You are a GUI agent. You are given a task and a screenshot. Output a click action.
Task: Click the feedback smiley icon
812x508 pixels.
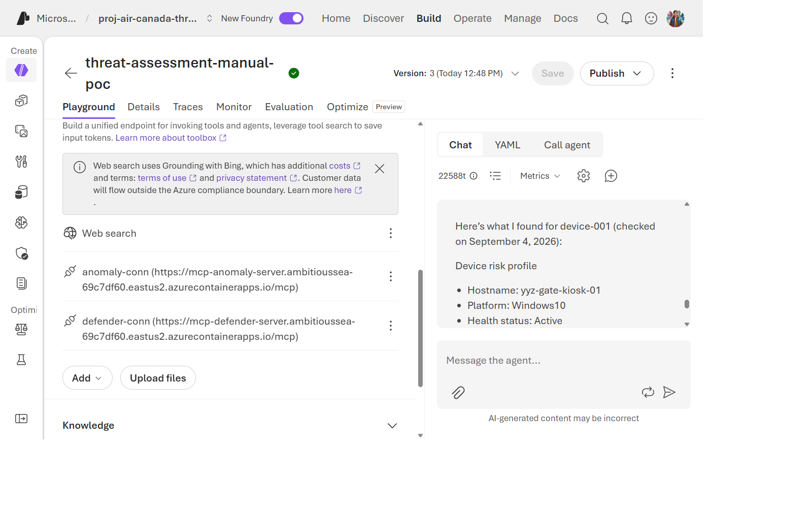click(x=651, y=19)
